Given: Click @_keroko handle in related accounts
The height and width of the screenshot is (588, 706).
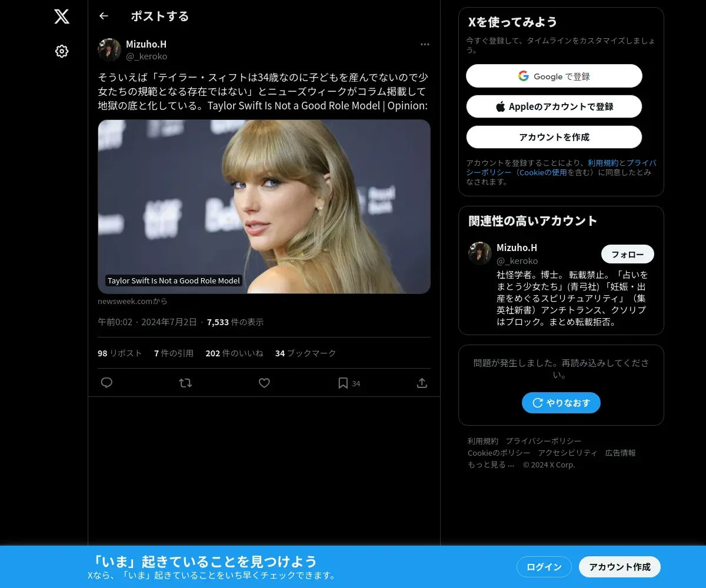Looking at the screenshot, I should pos(517,260).
